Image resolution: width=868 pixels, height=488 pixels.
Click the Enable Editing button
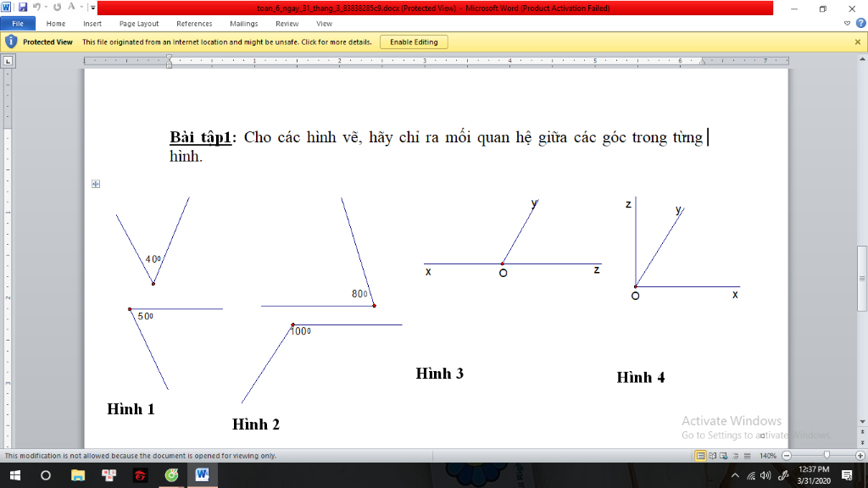(414, 42)
